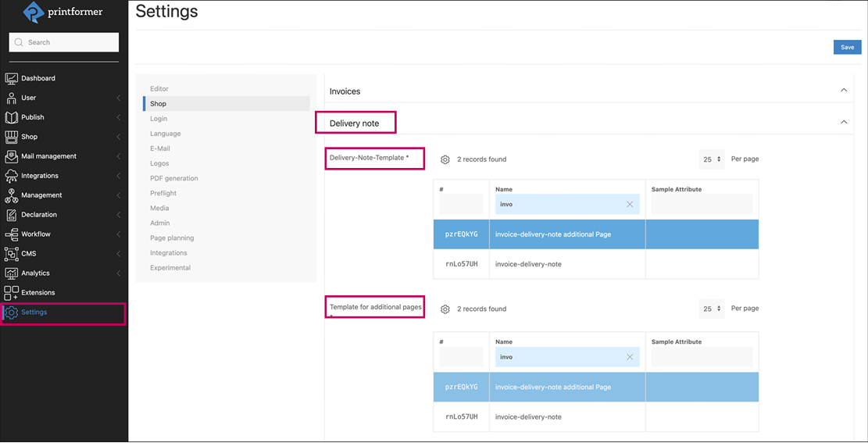Click the Publish book icon
868x443 pixels.
[x=11, y=117]
